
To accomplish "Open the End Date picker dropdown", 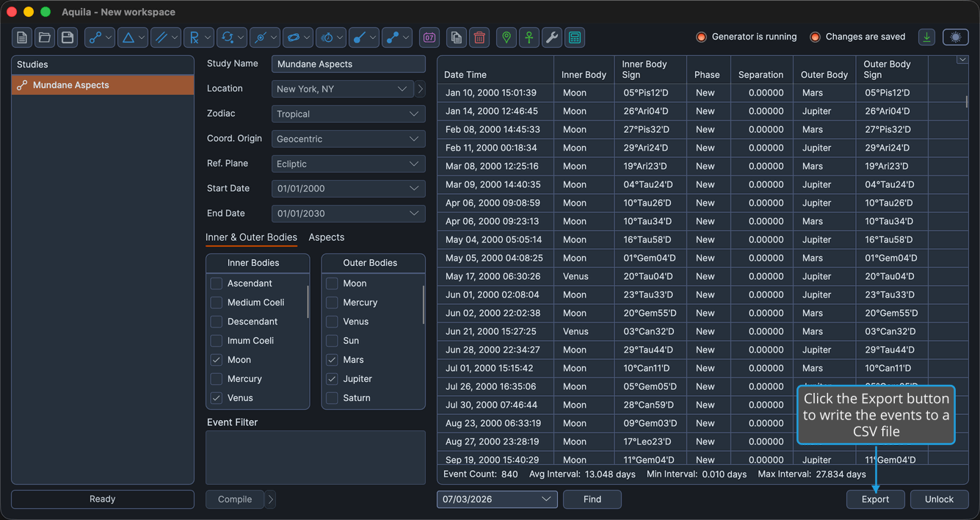I will coord(348,214).
